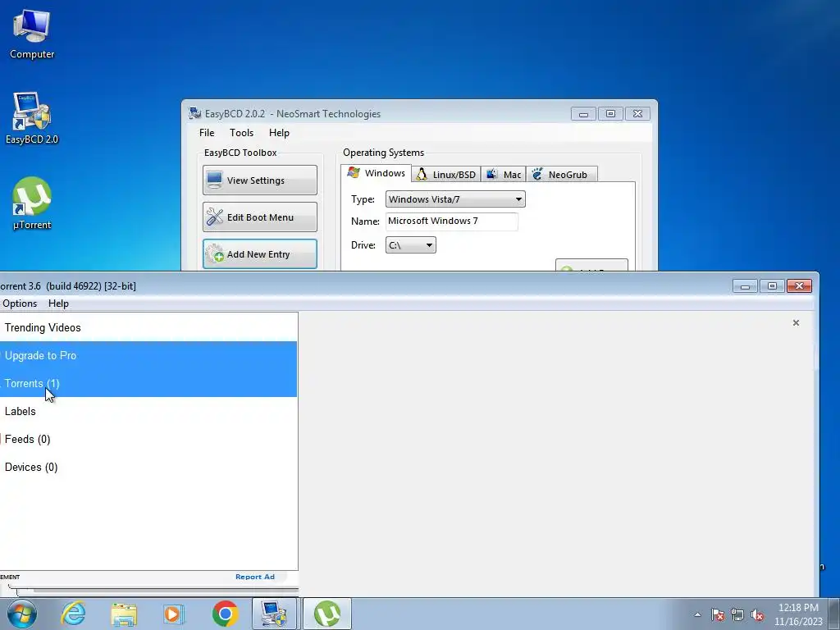Click the Edit Boot Menu button
Viewport: 840px width, 630px height.
click(x=260, y=217)
